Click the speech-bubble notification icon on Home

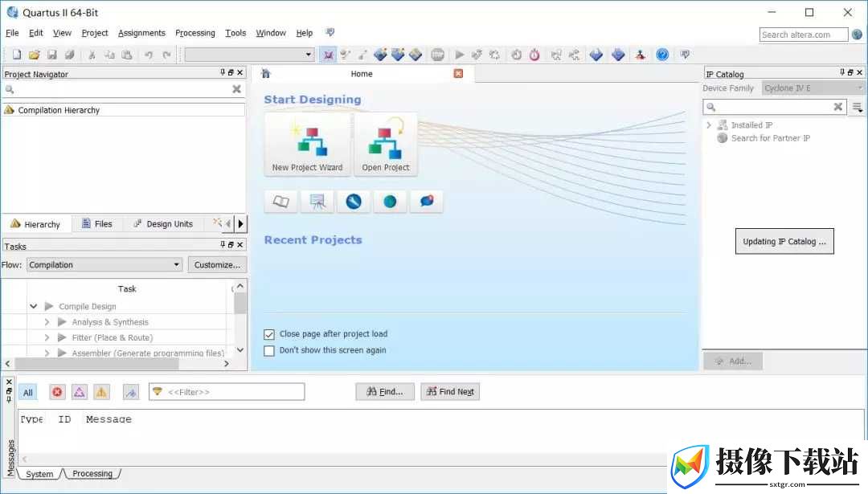pos(426,202)
